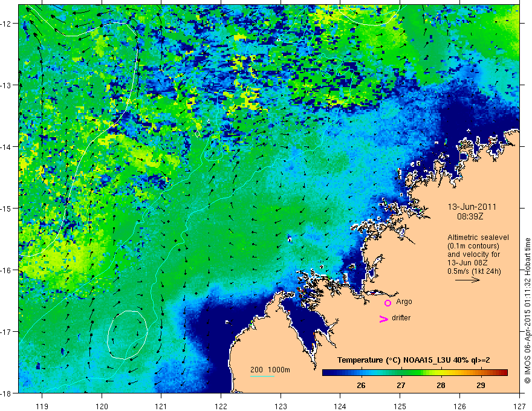Click longitude axis label 127
Image resolution: width=532 pixels, height=411 pixels.
[519, 406]
